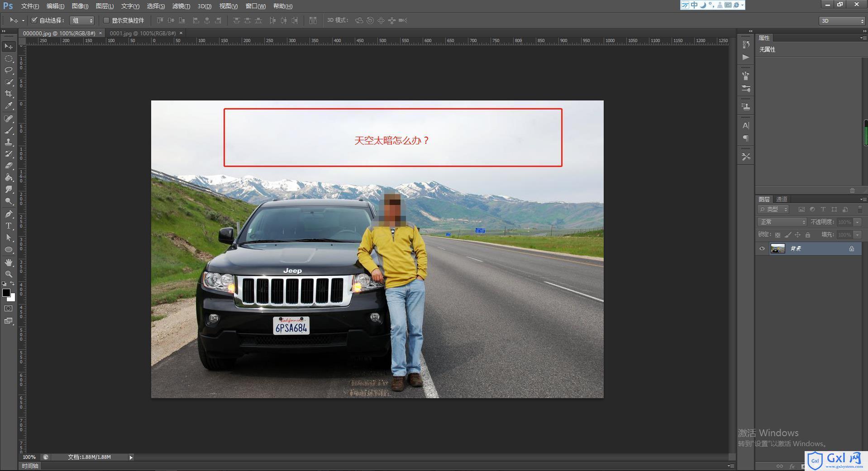Select the History Brush tool
This screenshot has height=471, width=868.
click(9, 154)
